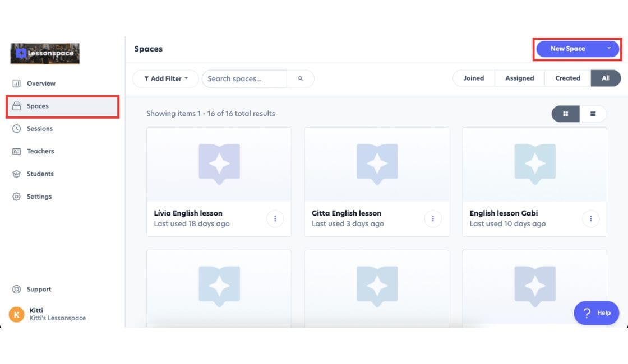Go to Sessions in sidebar
The width and height of the screenshot is (628, 364).
click(x=39, y=129)
